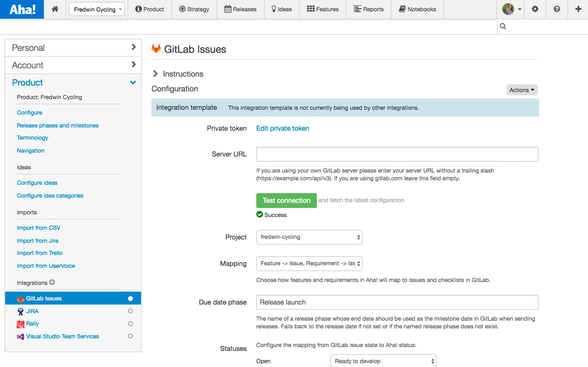The width and height of the screenshot is (588, 367).
Task: Click the plus add icon in the top bar
Action: pos(578,9)
